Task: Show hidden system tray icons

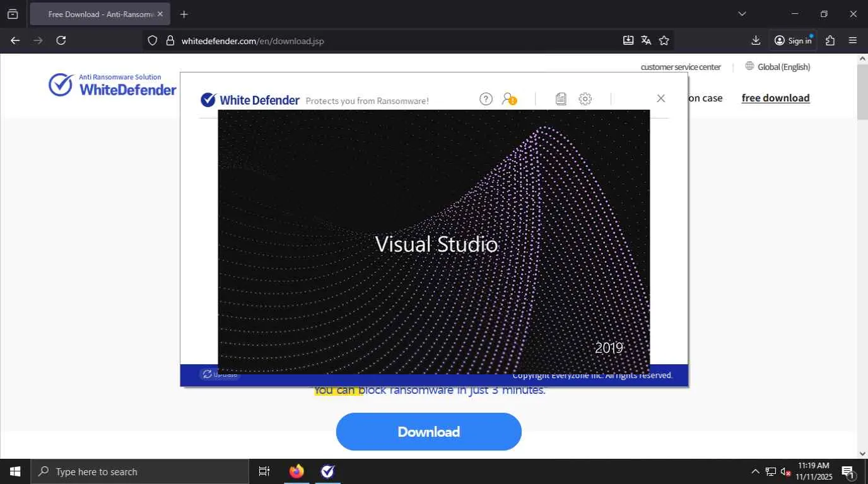Action: coord(755,471)
